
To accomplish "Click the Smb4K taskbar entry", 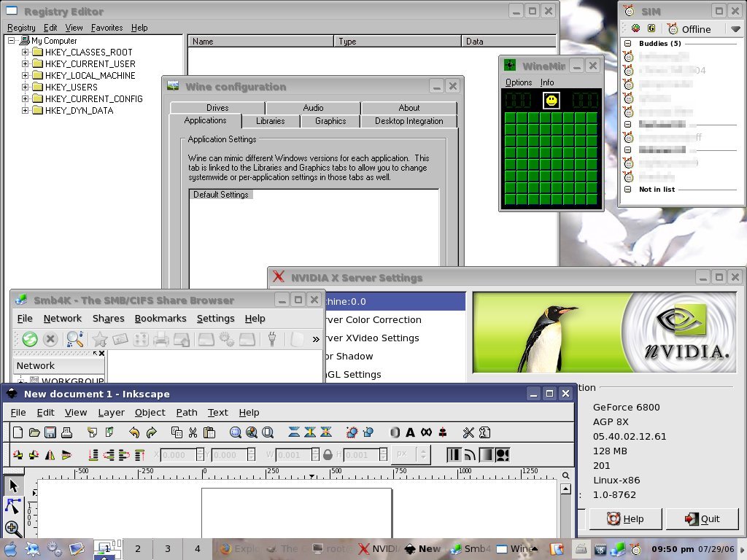I will coord(471,548).
